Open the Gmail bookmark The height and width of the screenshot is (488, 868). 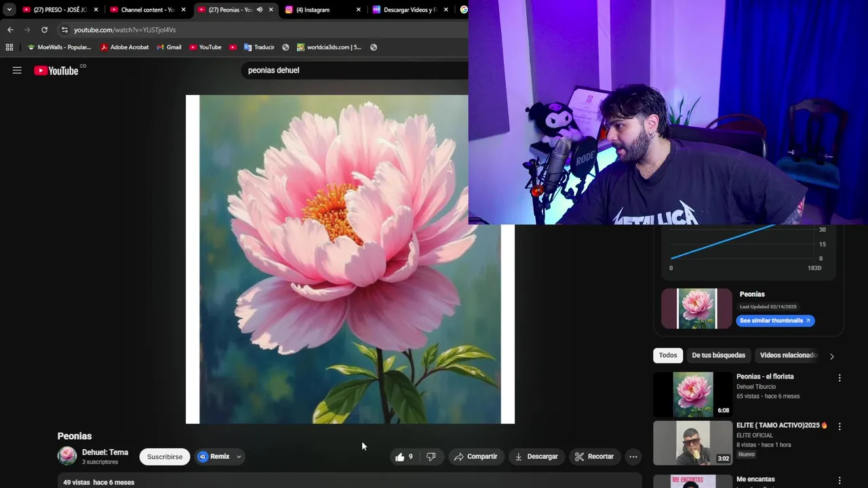pos(169,47)
